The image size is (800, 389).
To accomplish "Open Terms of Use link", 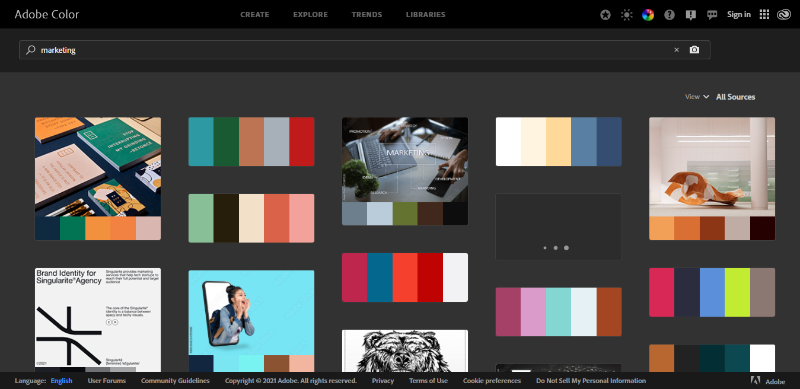I will [x=428, y=381].
